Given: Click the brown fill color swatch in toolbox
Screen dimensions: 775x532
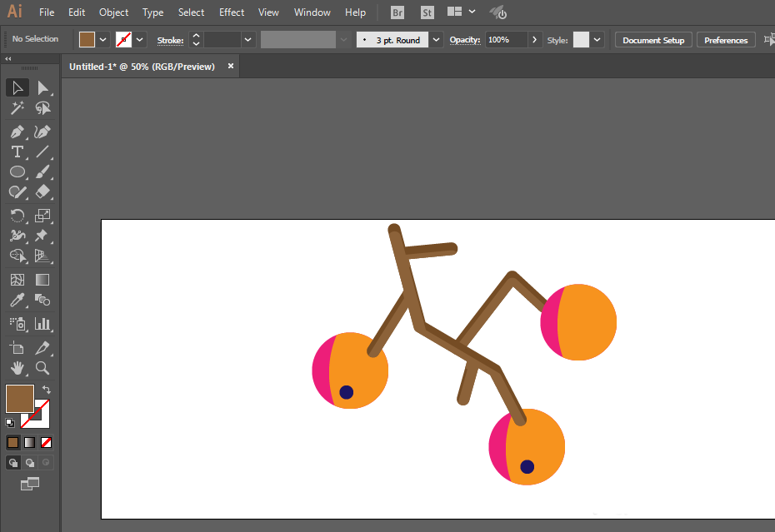Looking at the screenshot, I should click(20, 398).
